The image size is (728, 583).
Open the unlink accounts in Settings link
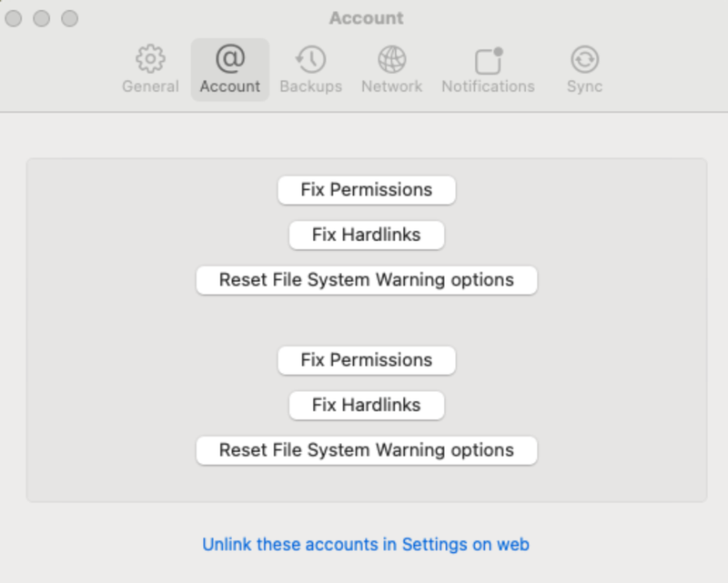tap(365, 544)
